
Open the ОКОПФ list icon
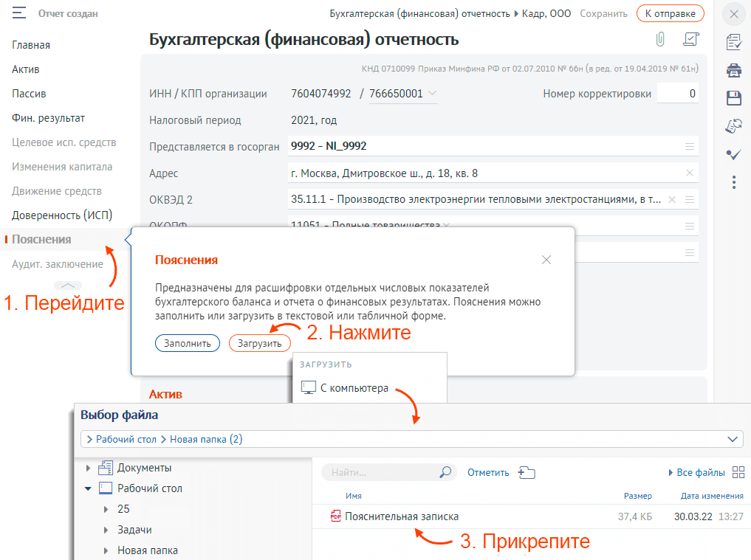tap(690, 226)
